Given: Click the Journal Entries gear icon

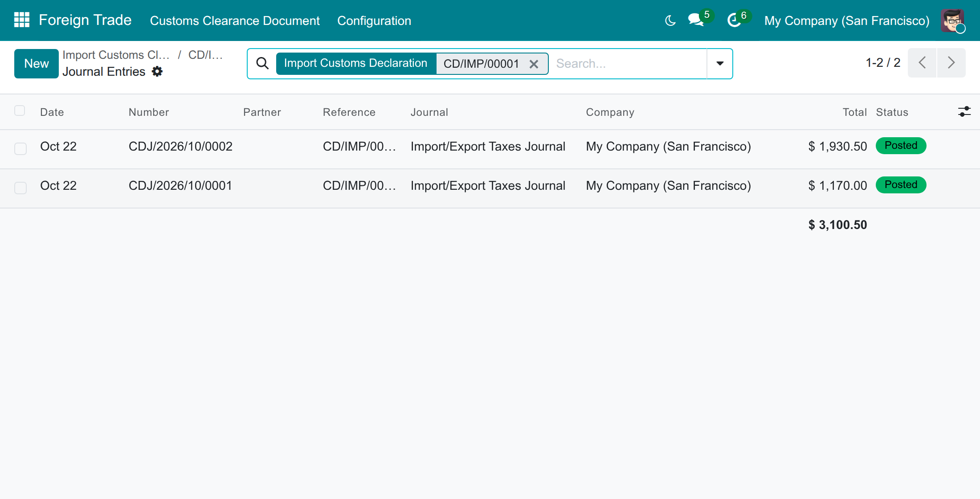Looking at the screenshot, I should click(157, 71).
